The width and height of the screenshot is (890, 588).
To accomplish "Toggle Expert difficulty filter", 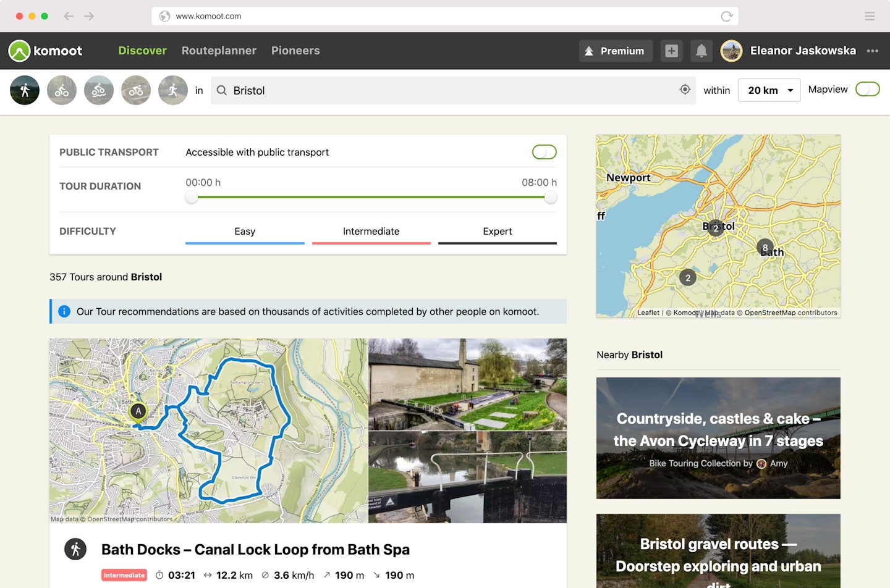I will (498, 233).
